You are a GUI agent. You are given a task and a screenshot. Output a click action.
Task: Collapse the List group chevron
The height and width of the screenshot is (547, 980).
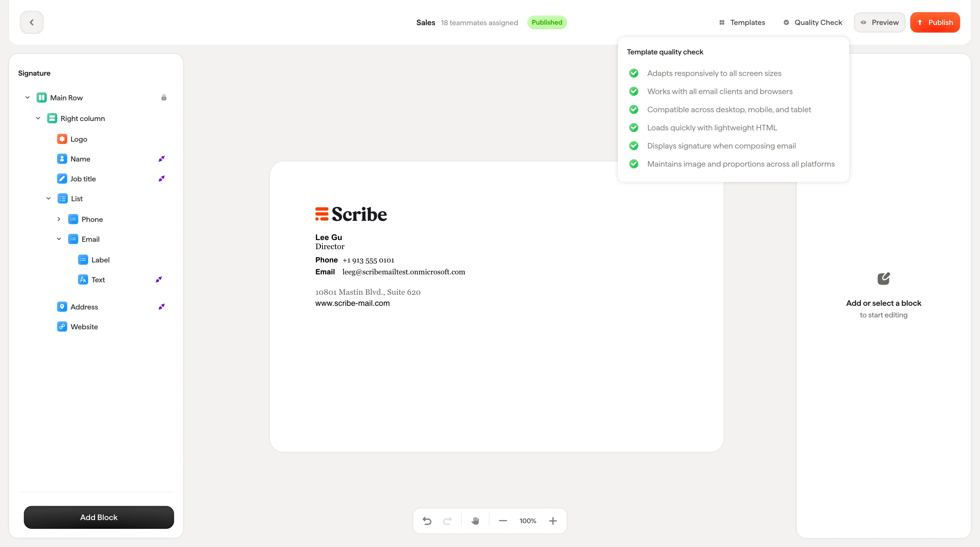(x=48, y=198)
